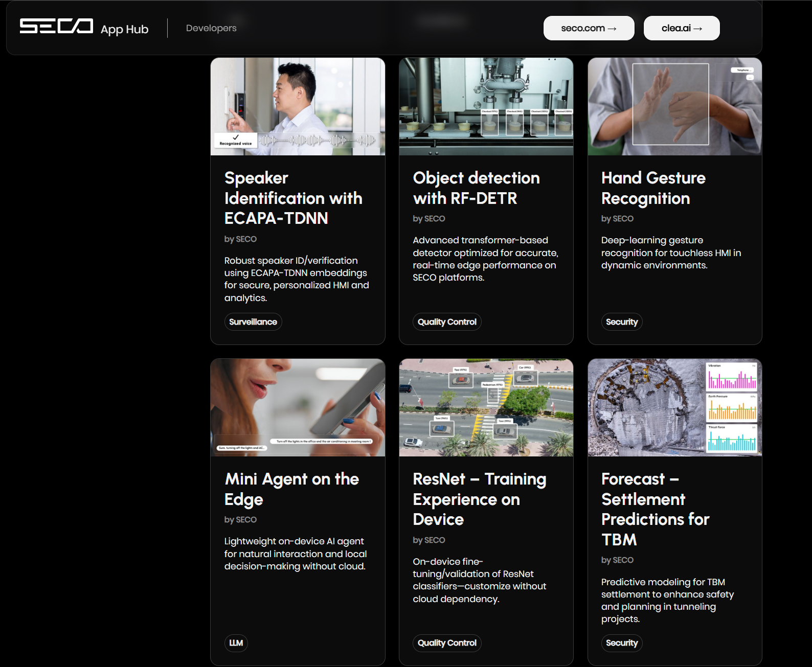Open Forecast Settlement Predictions card image
Image resolution: width=812 pixels, height=667 pixels.
click(675, 407)
